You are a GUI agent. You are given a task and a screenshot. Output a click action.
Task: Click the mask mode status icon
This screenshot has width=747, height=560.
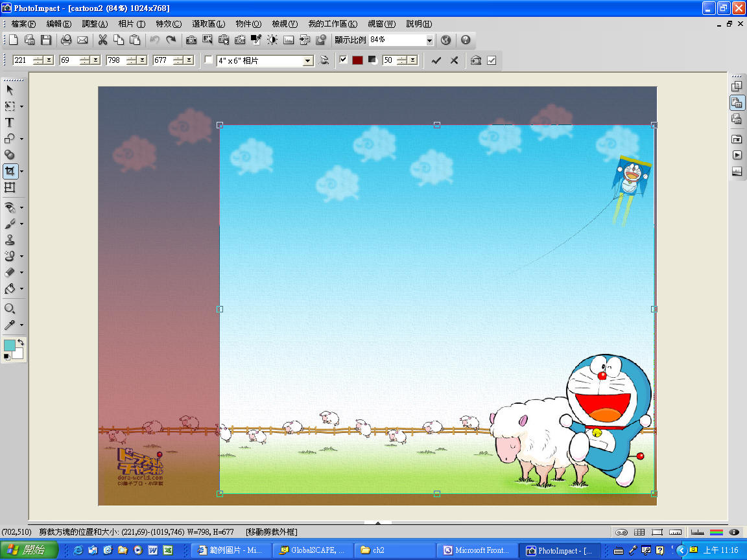tap(621, 532)
